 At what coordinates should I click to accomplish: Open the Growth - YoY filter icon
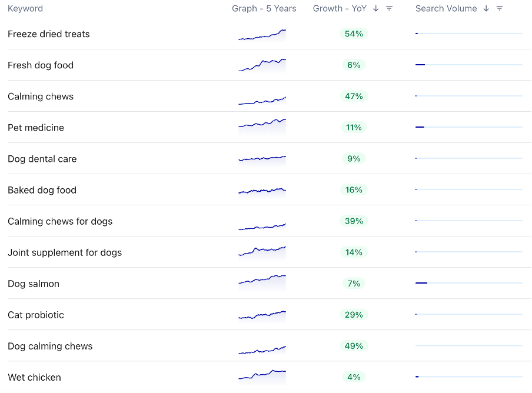389,8
